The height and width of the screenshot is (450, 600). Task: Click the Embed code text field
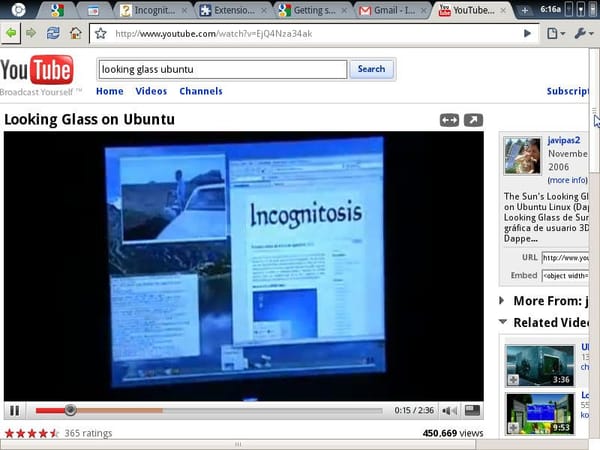pyautogui.click(x=565, y=276)
